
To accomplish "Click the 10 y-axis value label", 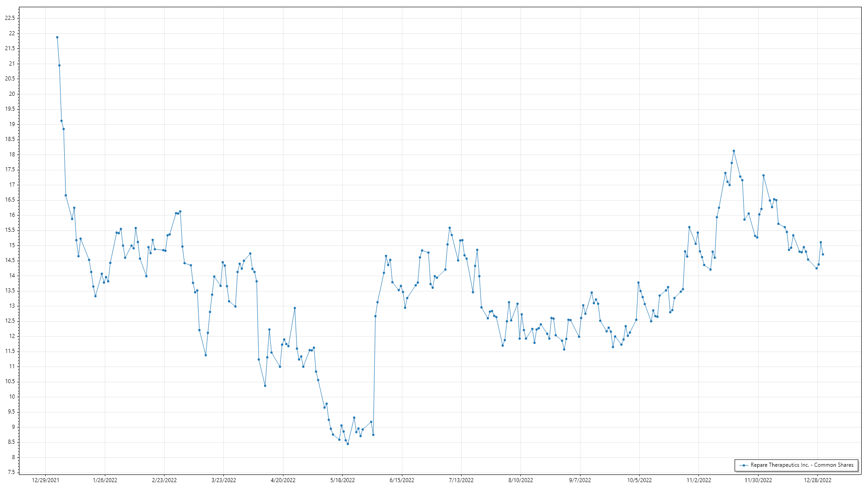I will [12, 397].
